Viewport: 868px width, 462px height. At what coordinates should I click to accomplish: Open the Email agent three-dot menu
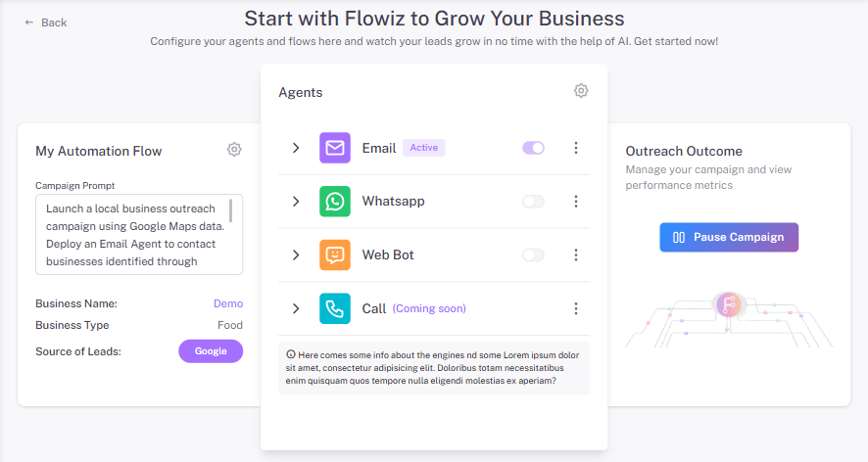pyautogui.click(x=576, y=148)
